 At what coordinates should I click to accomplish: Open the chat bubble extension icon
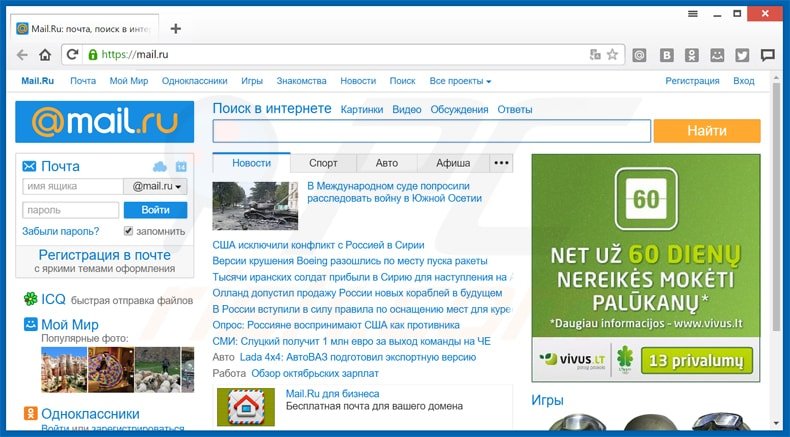click(x=767, y=55)
